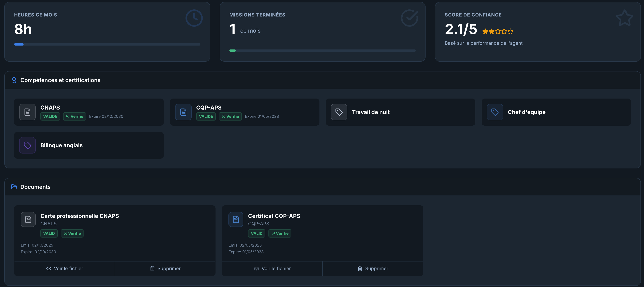Click the eye icon on CNAPS card's Voir le fichier
644x287 pixels.
[x=49, y=269]
